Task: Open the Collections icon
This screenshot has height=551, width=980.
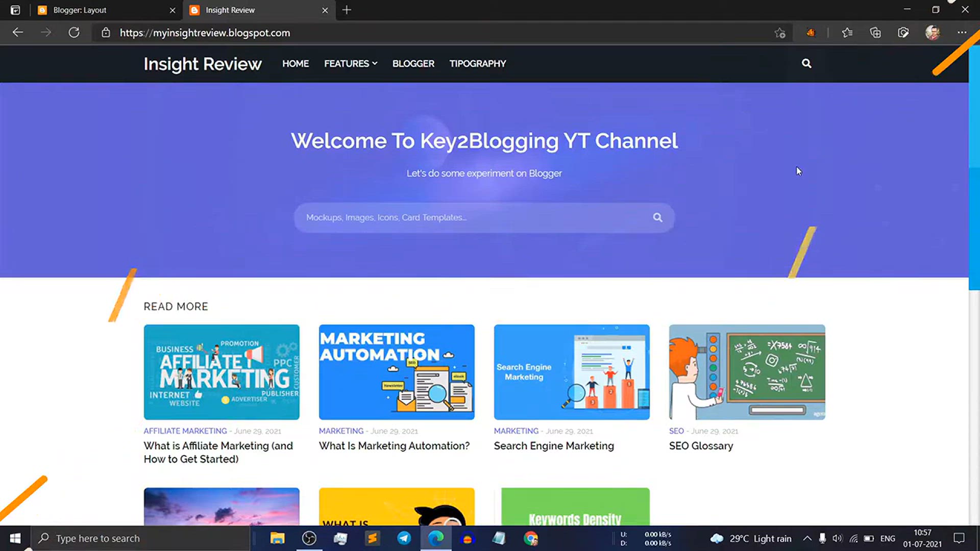Action: coord(875,33)
